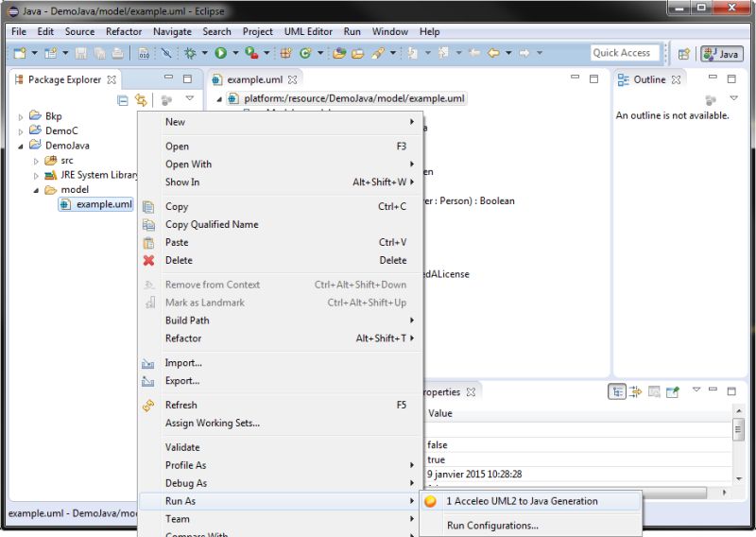Collapse the model folder
Screen dimensions: 756x537
point(36,191)
